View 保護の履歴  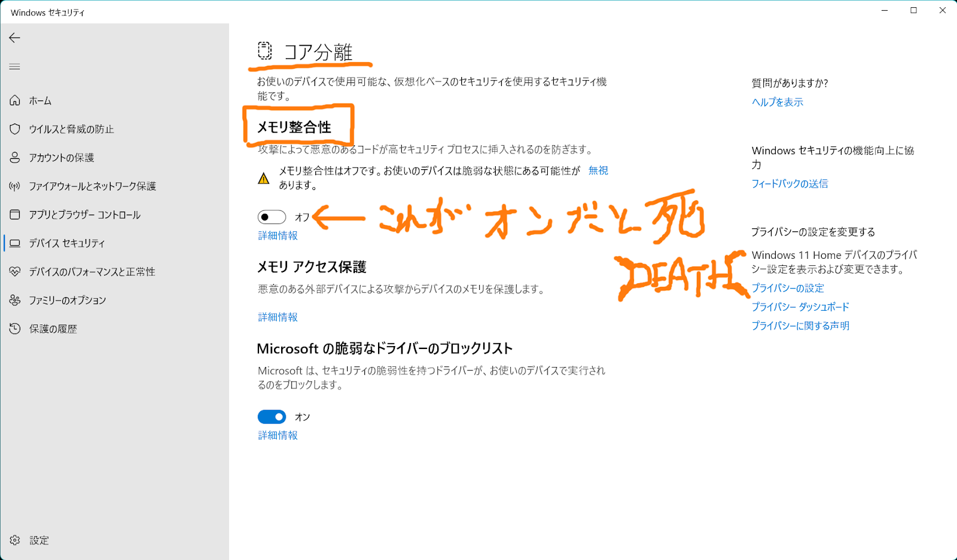[53, 329]
